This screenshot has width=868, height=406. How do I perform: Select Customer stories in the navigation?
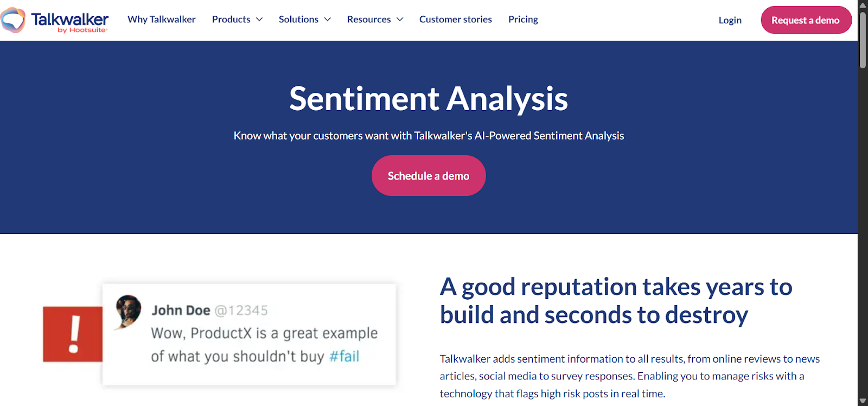[455, 19]
